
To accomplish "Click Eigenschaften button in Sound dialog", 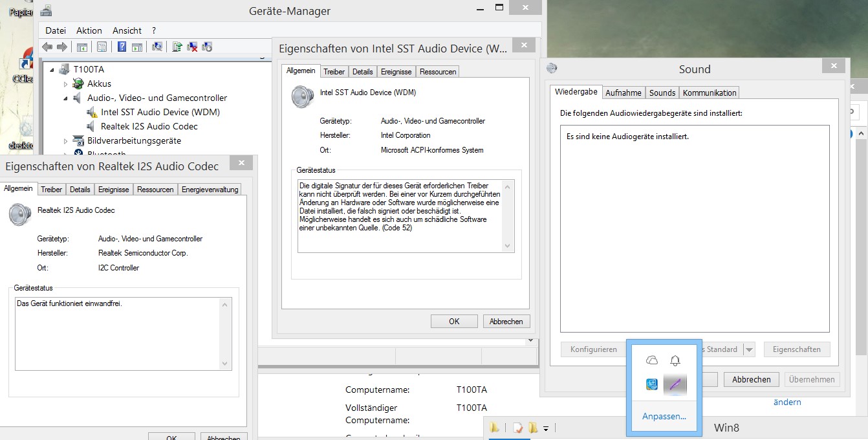I will [797, 349].
